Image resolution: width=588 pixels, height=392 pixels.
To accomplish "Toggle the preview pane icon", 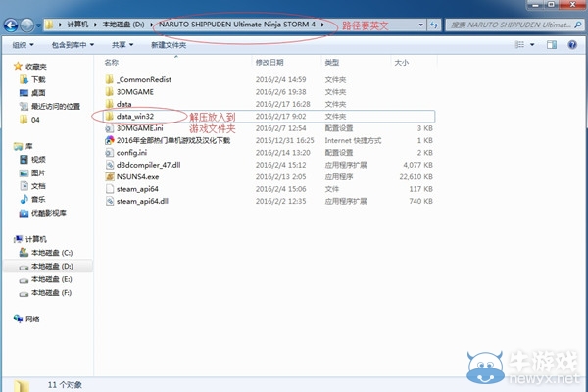I will pos(551,45).
